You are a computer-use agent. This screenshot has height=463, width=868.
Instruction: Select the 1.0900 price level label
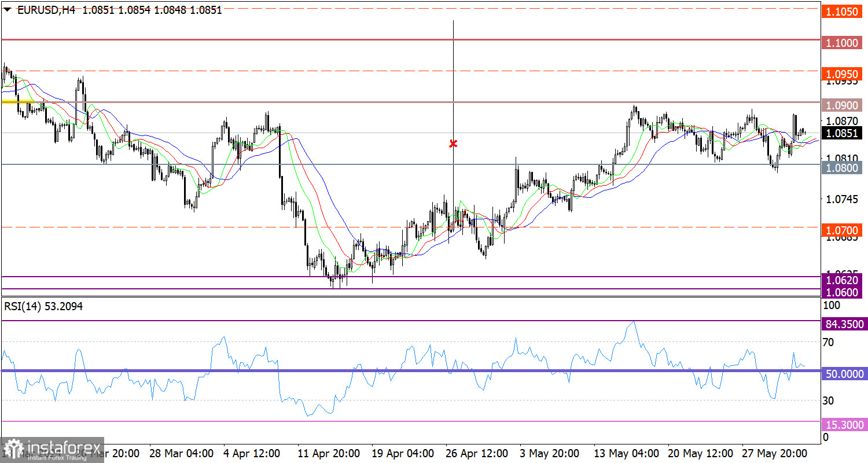(x=842, y=105)
